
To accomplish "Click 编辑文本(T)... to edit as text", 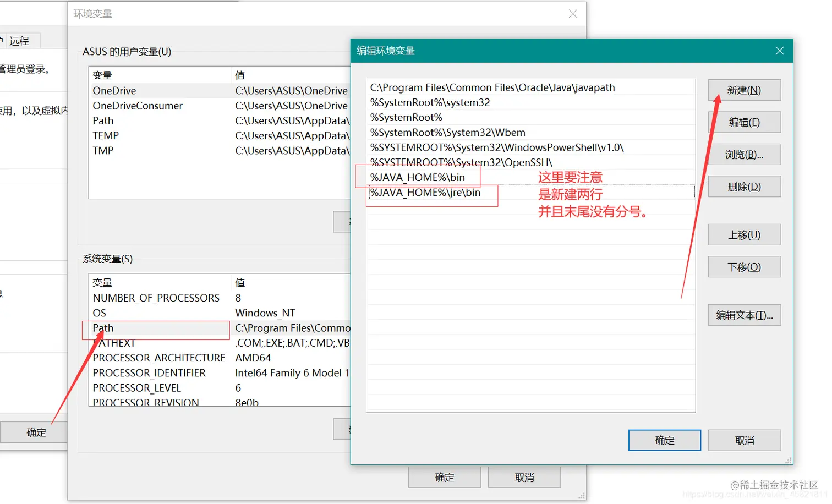I will point(744,315).
